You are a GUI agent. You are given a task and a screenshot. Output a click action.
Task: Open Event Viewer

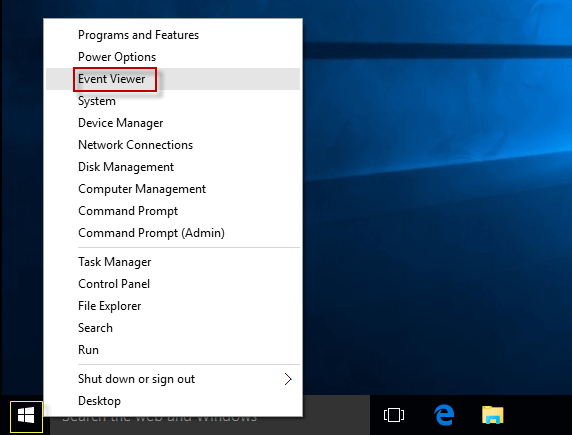point(173,79)
